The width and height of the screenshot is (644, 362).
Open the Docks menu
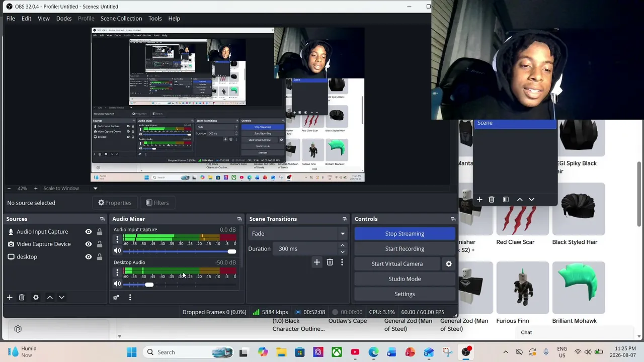[x=64, y=19]
